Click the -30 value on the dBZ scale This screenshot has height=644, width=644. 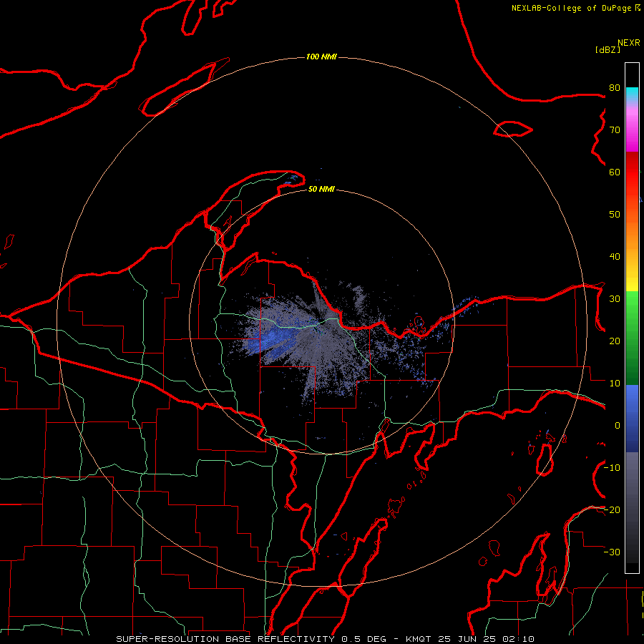[612, 552]
